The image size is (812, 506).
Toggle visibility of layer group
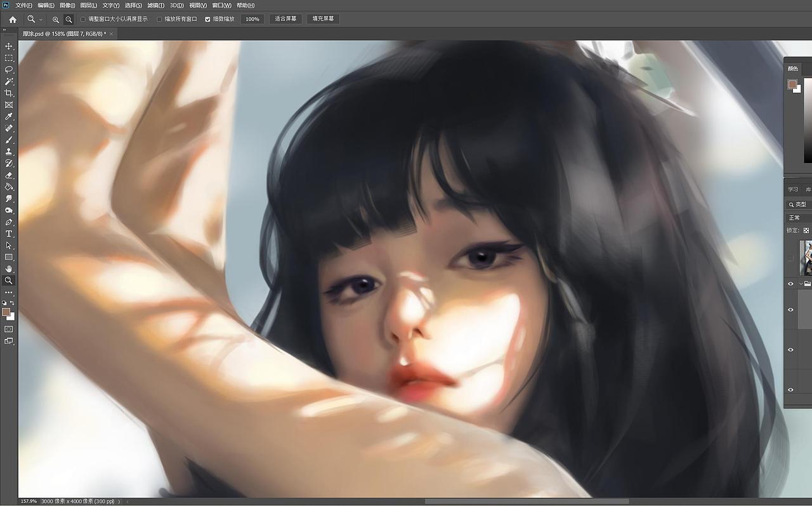click(x=790, y=284)
